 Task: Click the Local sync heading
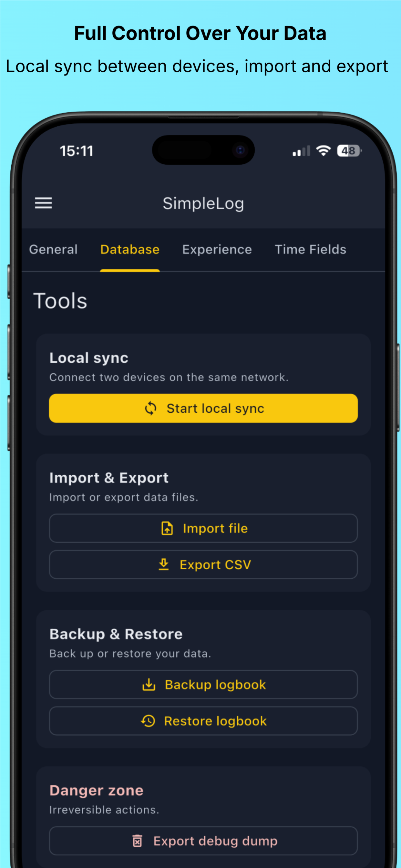(89, 358)
